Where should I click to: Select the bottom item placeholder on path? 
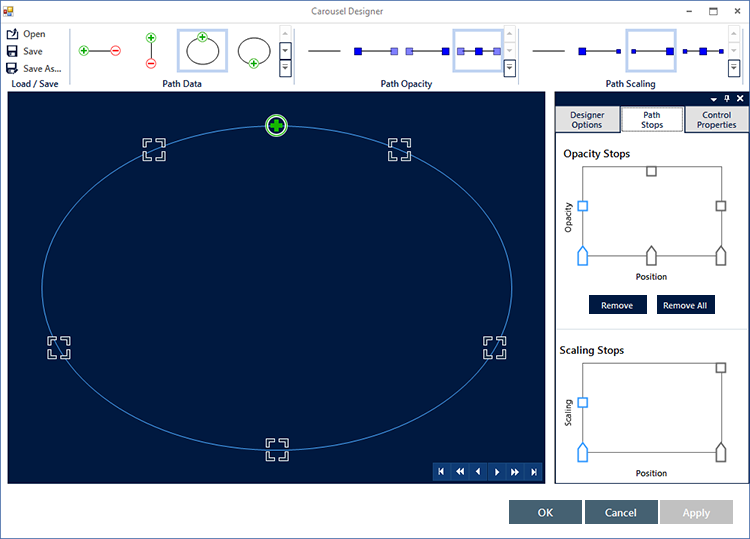tap(277, 449)
